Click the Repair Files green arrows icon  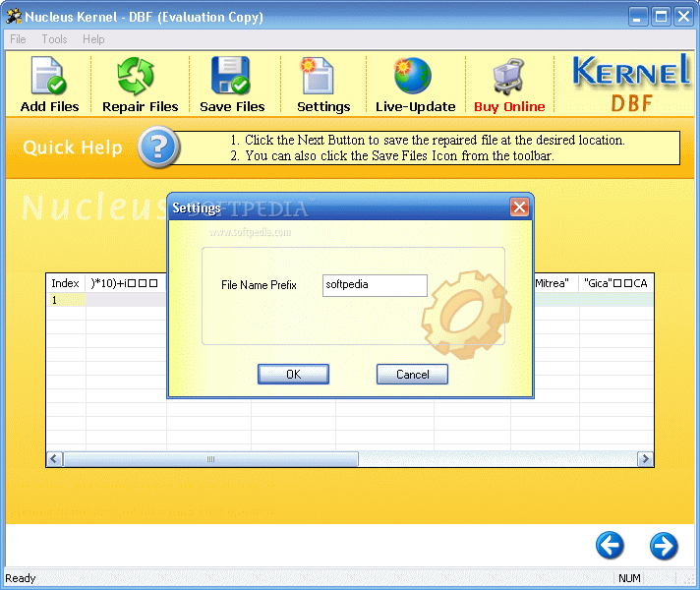point(136,76)
